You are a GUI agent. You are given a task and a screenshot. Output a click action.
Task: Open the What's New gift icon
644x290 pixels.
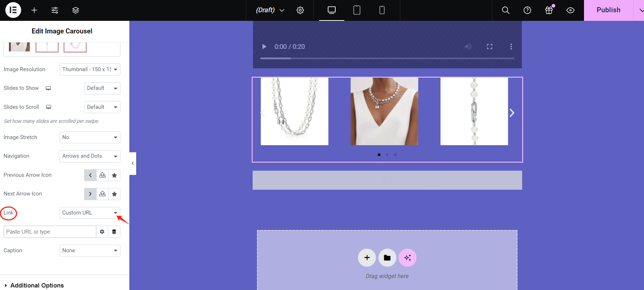(x=549, y=10)
